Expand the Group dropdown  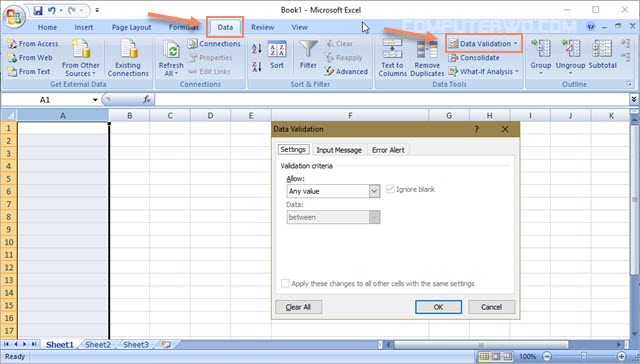541,73
